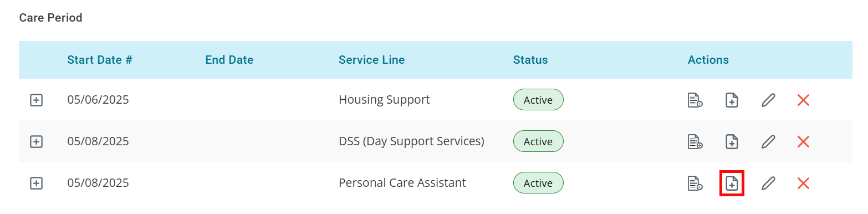Add new document for Personal Care Assistant
Viewport: 868px width, 214px height.
732,183
